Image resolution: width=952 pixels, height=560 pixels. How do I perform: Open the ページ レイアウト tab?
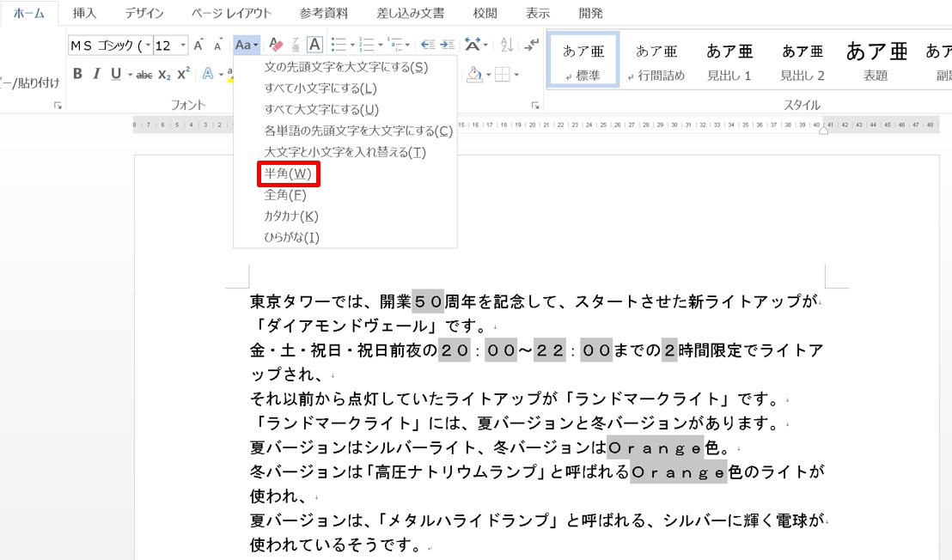(x=231, y=13)
